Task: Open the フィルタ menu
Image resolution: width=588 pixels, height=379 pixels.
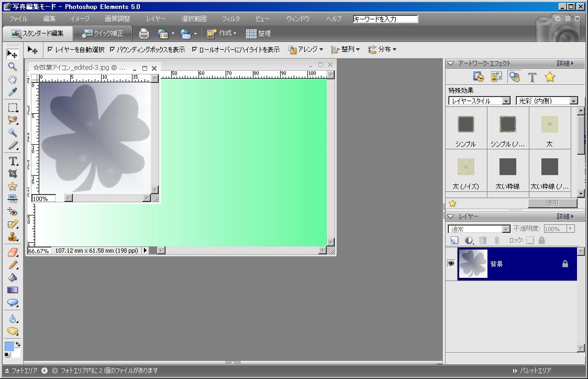Action: point(230,19)
